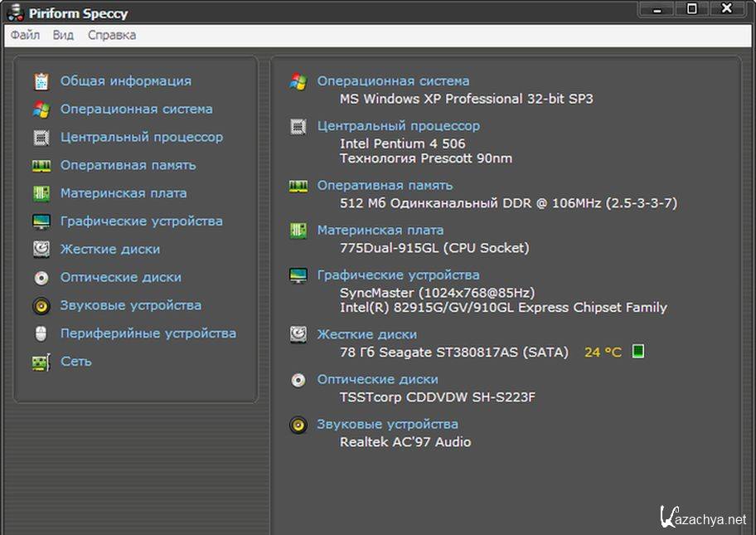Click the CPU chip icon in sidebar
This screenshot has width=756, height=535.
point(41,138)
